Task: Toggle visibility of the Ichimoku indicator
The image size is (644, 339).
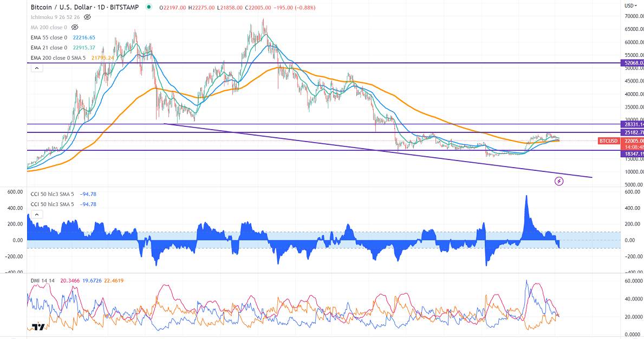Action: 87,17
